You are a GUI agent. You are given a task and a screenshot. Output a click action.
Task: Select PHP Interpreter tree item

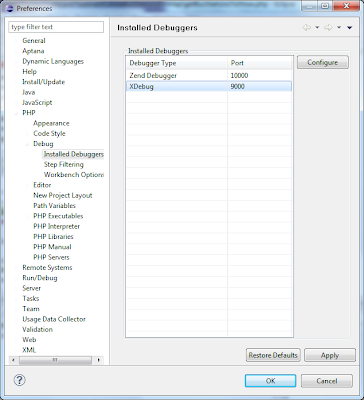[x=57, y=227]
